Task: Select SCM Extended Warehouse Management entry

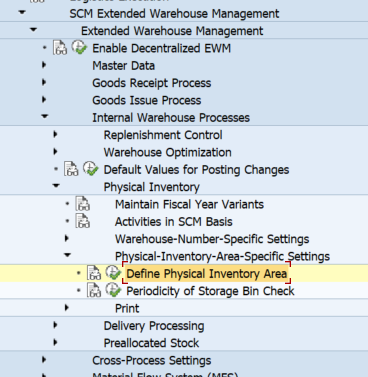Action: 174,14
